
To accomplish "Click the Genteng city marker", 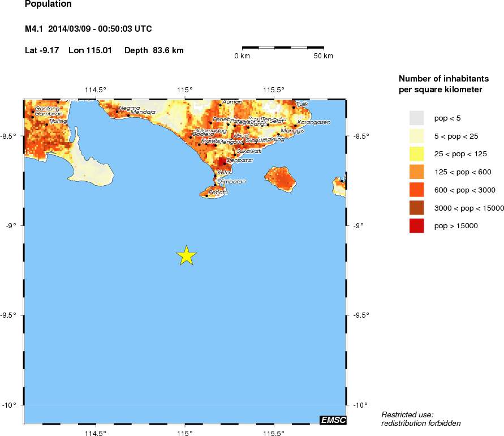I will point(34,112).
